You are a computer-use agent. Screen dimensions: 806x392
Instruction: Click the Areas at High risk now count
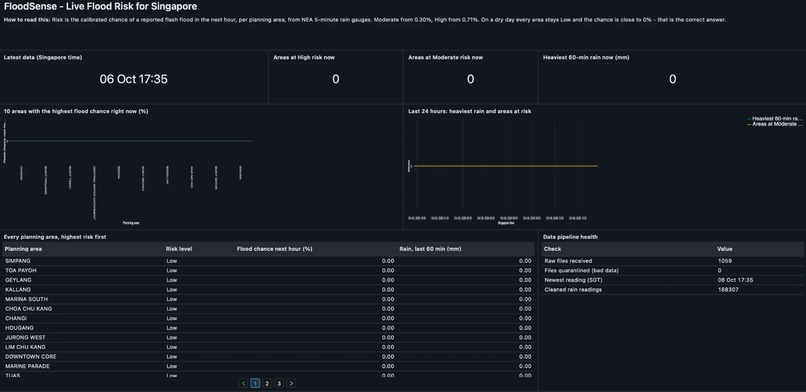tap(336, 79)
